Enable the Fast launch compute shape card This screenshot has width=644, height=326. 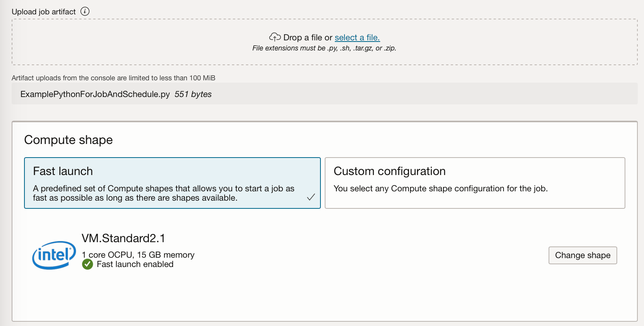point(172,183)
